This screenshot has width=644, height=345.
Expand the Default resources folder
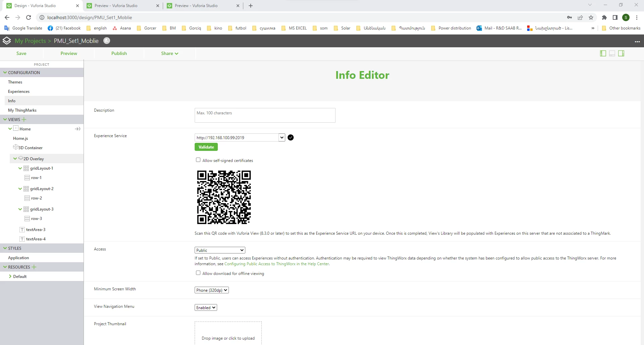coord(10,276)
